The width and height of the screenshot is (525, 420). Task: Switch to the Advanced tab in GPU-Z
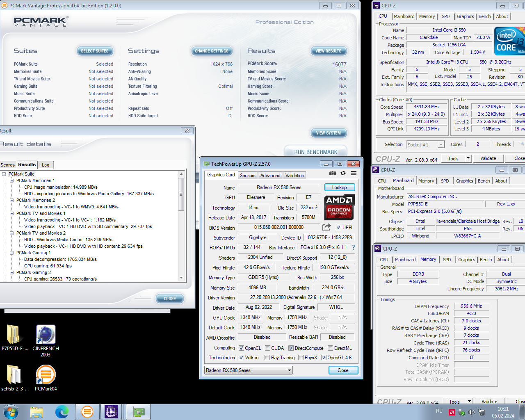(270, 176)
